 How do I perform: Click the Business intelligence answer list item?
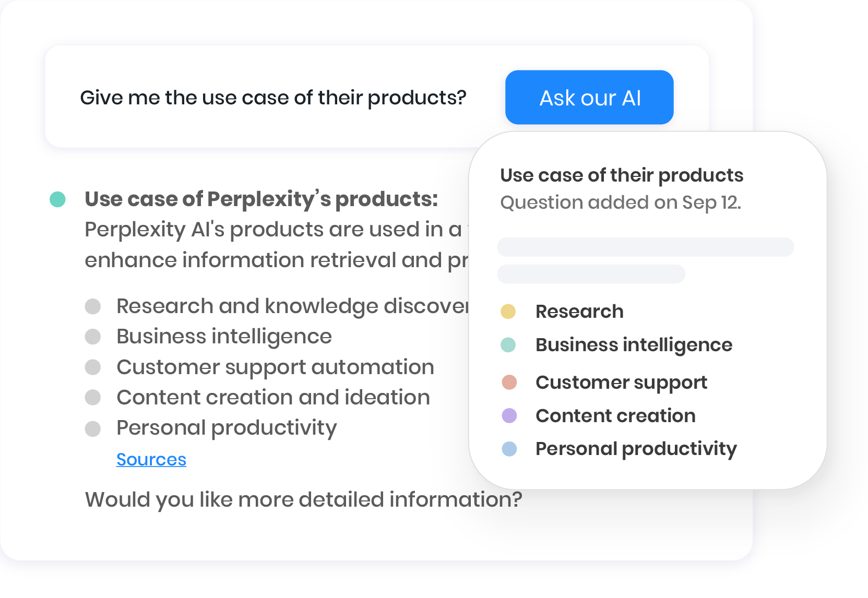coord(224,337)
